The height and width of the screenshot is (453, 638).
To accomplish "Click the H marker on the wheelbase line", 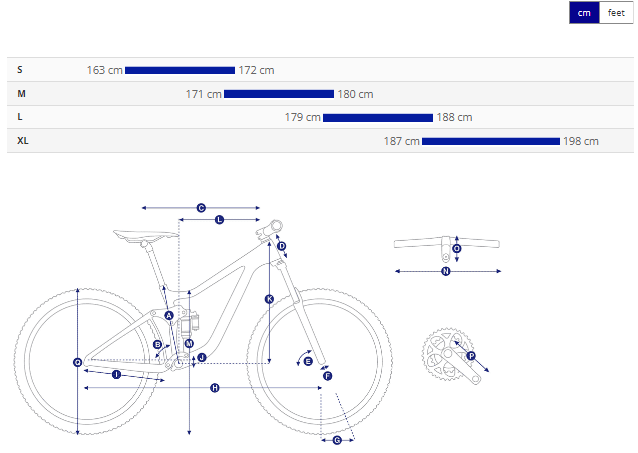I will (x=214, y=387).
